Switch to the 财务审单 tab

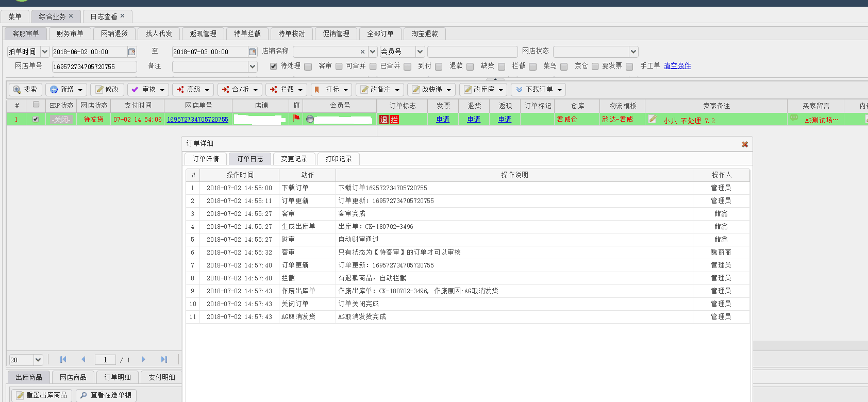pyautogui.click(x=70, y=33)
